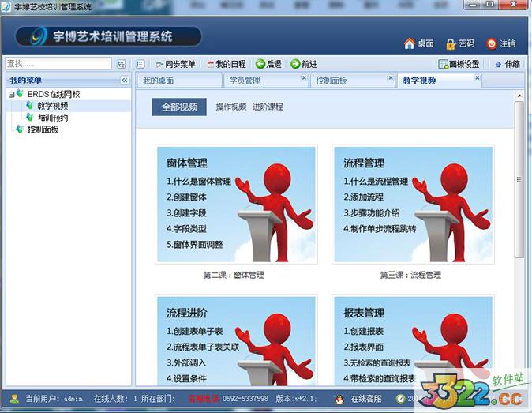Image resolution: width=532 pixels, height=413 pixels.
Task: Toggle the list view toolbar icon
Action: [x=140, y=64]
